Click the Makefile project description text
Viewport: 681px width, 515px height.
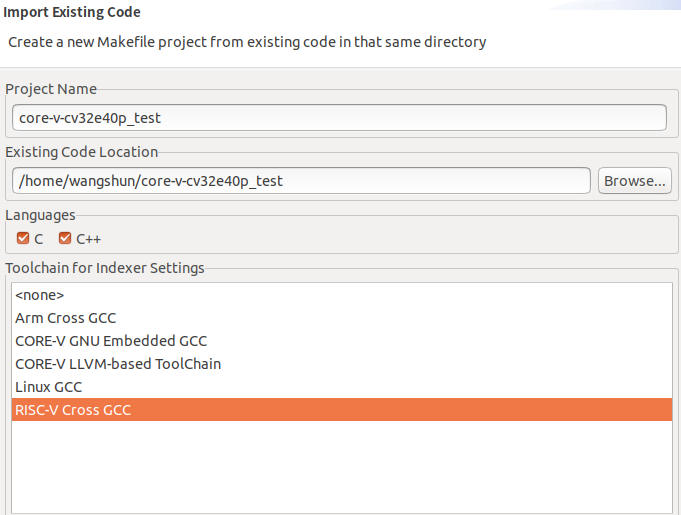[247, 42]
